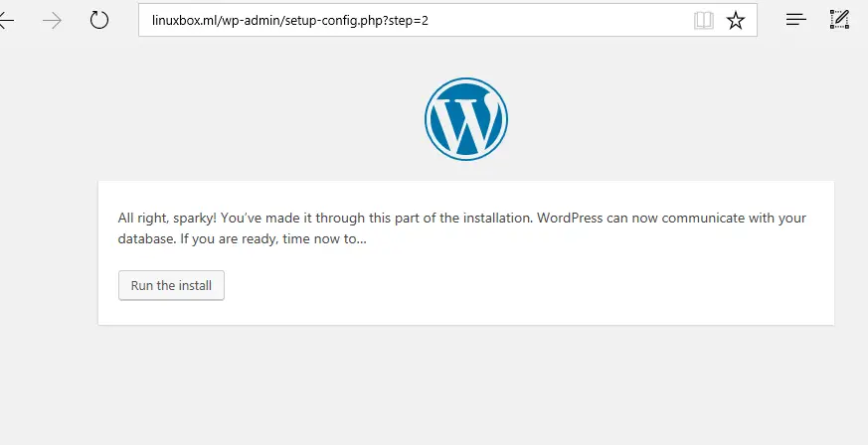The height and width of the screenshot is (445, 868).
Task: Run the install button
Action: click(x=172, y=285)
